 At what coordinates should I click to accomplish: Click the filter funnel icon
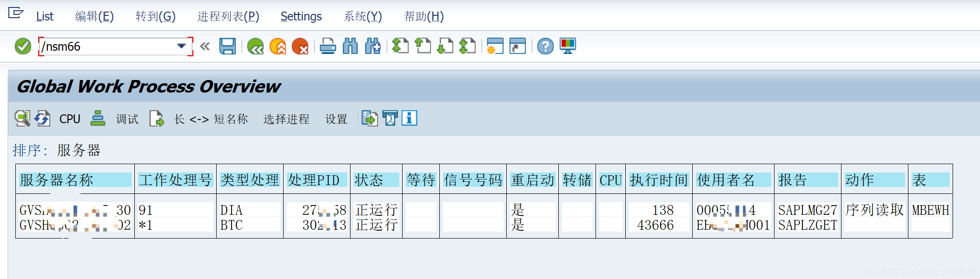point(390,119)
